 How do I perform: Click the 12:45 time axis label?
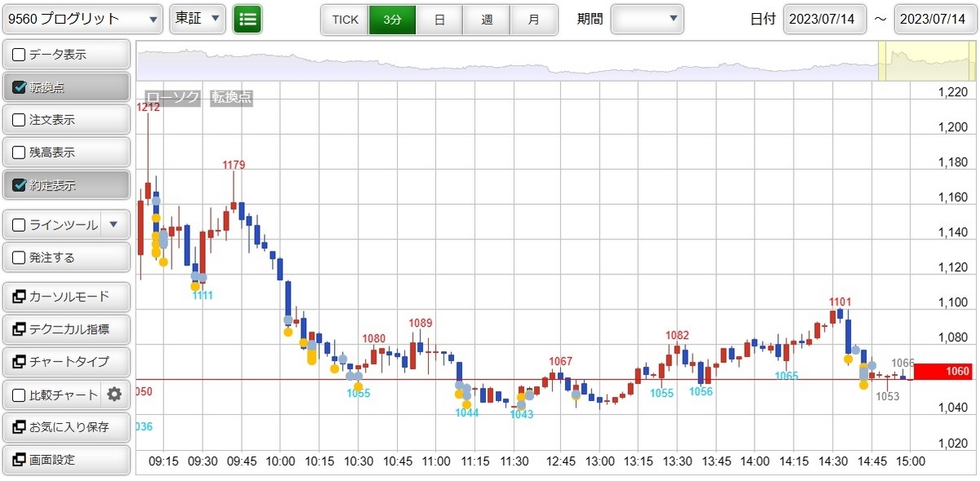point(559,461)
